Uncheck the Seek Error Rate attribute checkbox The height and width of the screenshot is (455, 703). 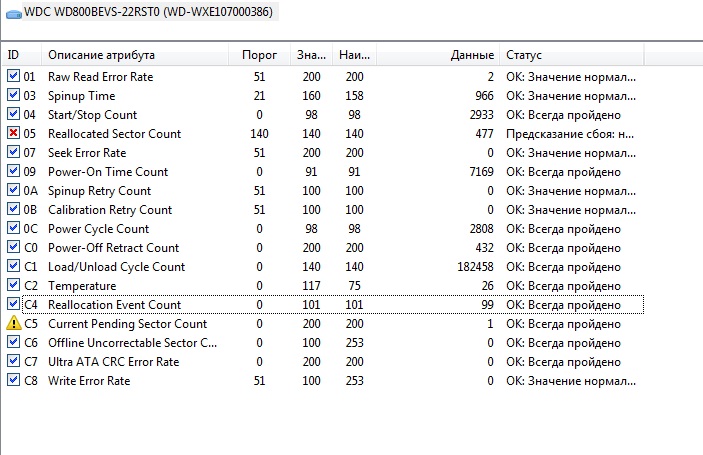[13, 153]
